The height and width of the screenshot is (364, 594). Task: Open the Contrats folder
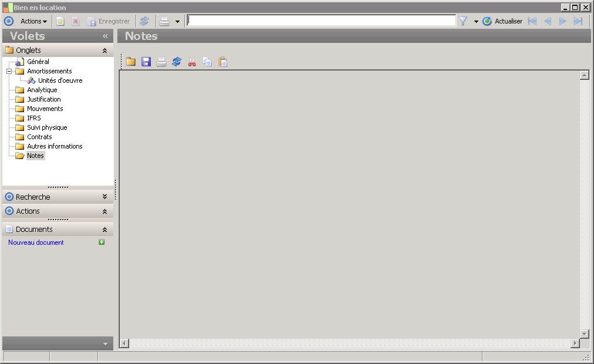[x=39, y=137]
